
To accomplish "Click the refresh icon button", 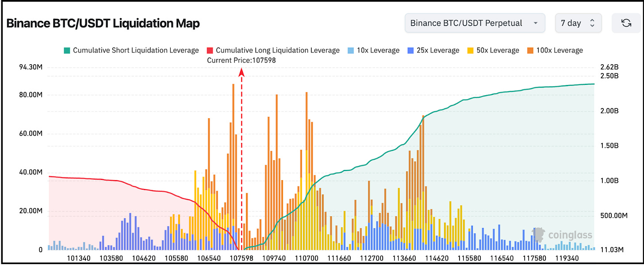I will 626,23.
